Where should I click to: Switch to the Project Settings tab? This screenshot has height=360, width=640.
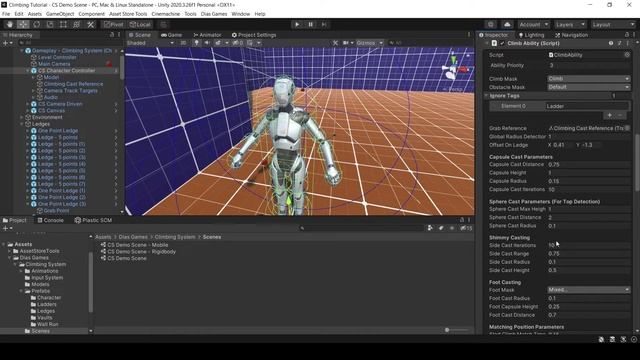(254, 35)
